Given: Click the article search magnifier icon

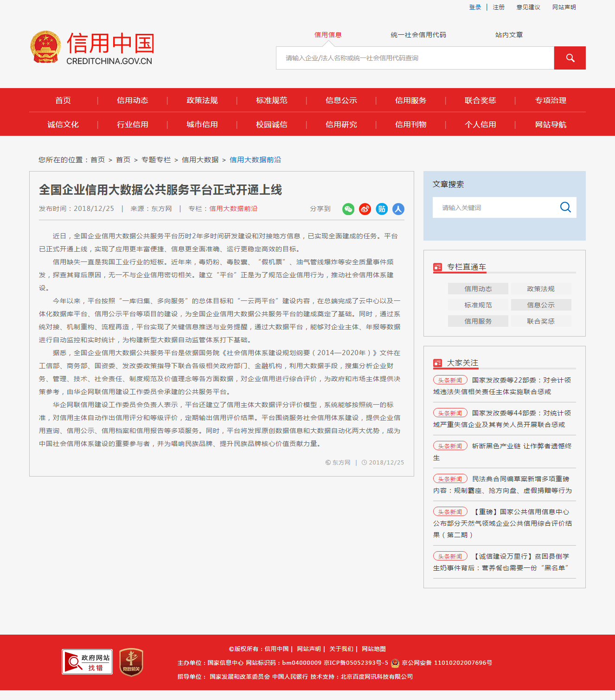Looking at the screenshot, I should tap(565, 207).
